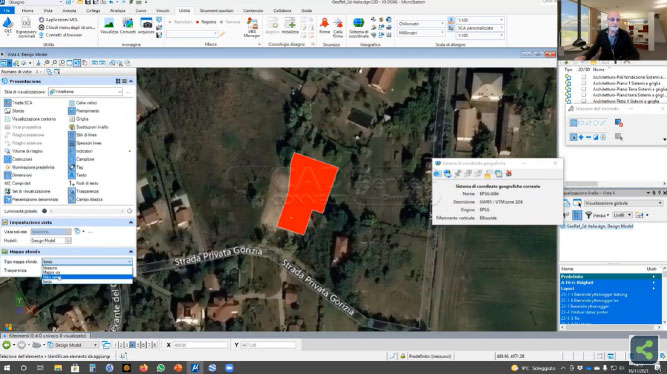The image size is (667, 374).
Task: Adjust the Luminosità globale slider
Action: (x=87, y=211)
